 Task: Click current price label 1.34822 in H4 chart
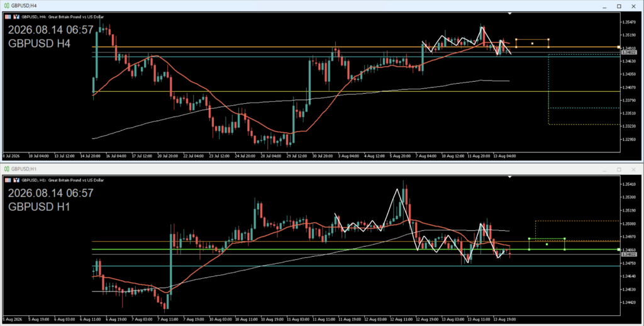[x=628, y=53]
